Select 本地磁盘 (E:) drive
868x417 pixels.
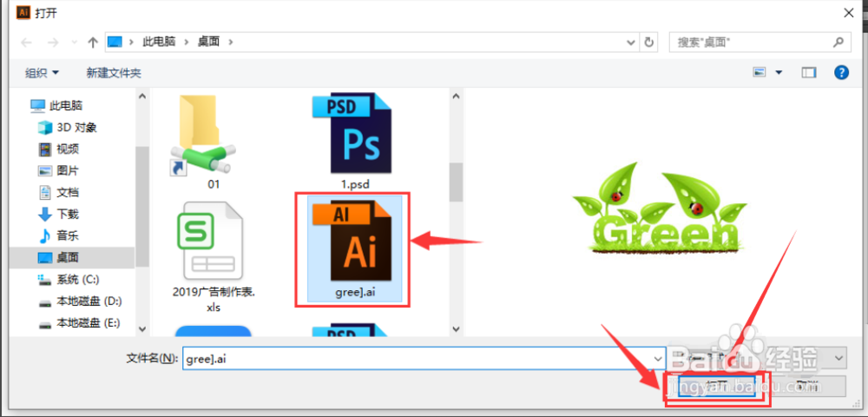[79, 322]
